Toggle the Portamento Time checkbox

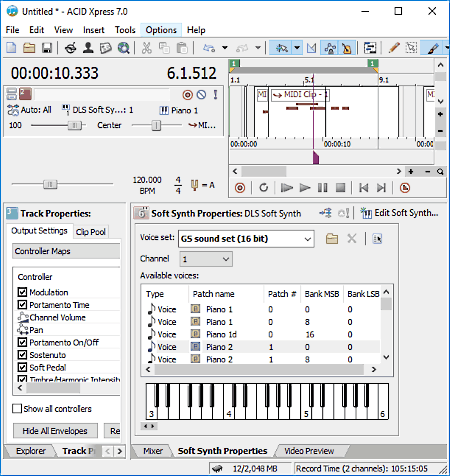coord(22,305)
